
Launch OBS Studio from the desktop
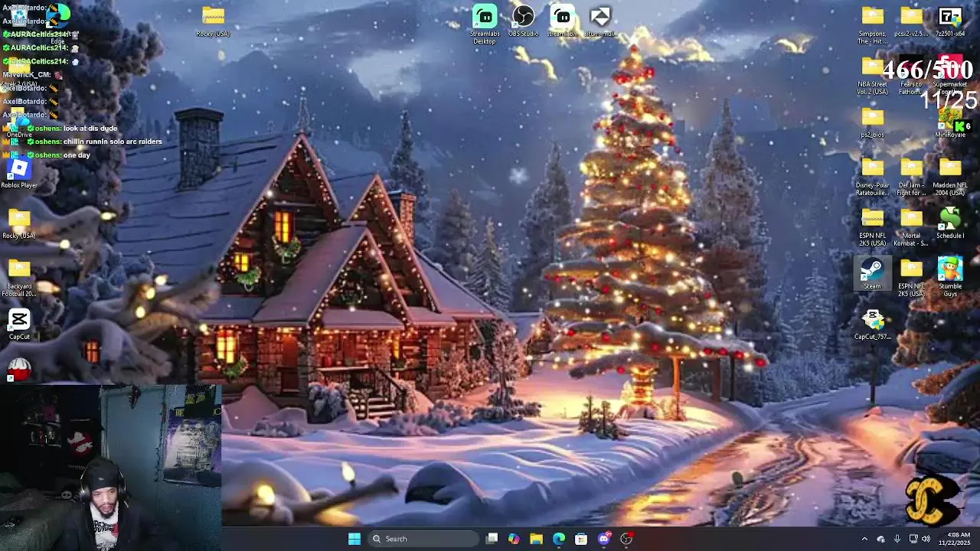click(x=524, y=21)
